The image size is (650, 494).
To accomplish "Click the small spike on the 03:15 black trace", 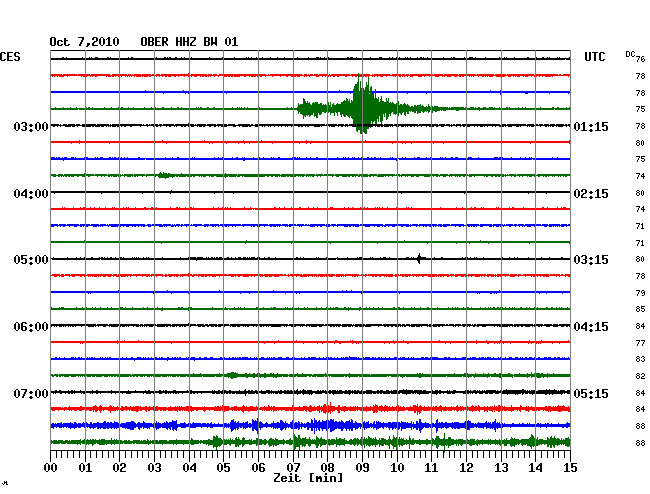I will click(x=419, y=259).
